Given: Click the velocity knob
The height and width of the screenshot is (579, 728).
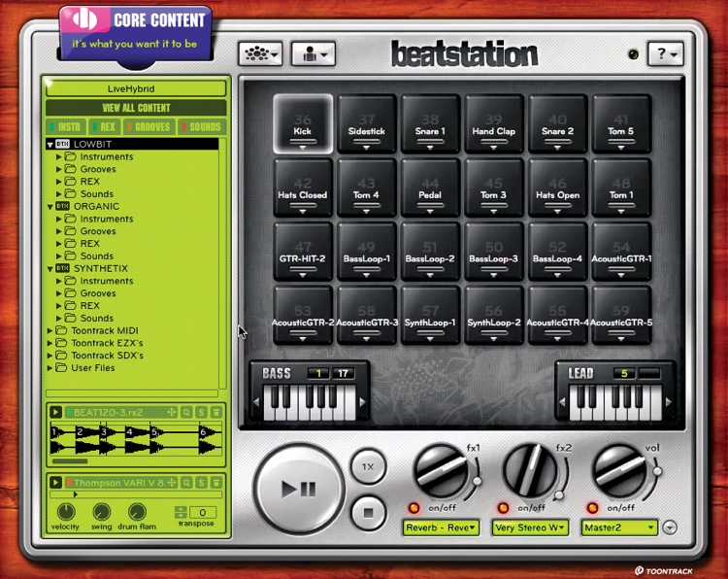Looking at the screenshot, I should [66, 512].
